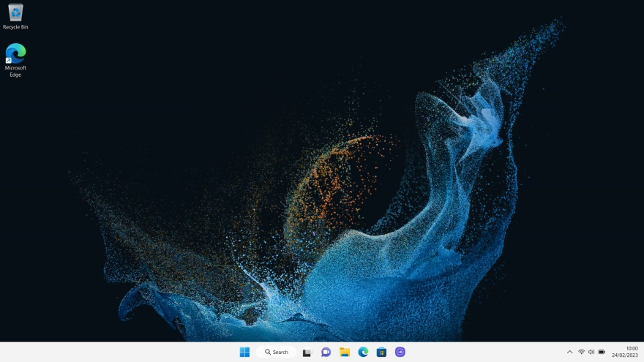
Task: Expand the hidden icons chevron in system tray
Action: point(570,352)
